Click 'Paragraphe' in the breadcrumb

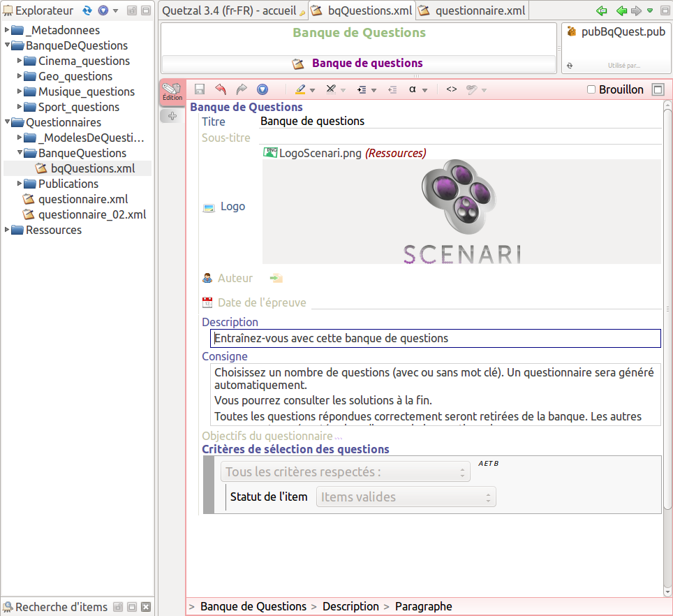(424, 606)
